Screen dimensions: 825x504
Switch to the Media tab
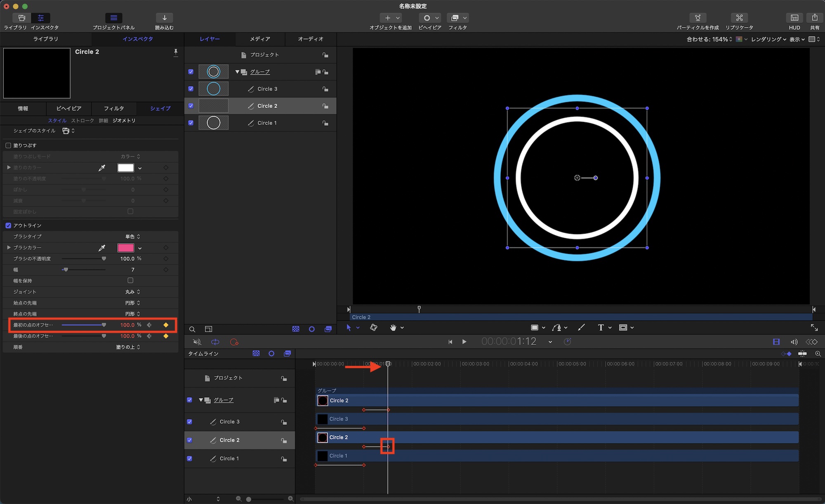pos(260,39)
